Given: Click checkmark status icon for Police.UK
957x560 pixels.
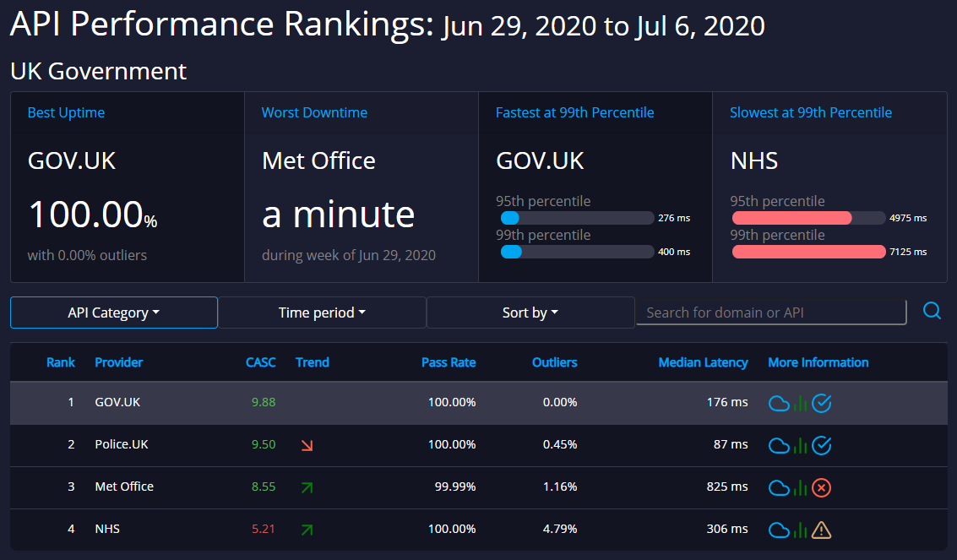Looking at the screenshot, I should pyautogui.click(x=822, y=445).
